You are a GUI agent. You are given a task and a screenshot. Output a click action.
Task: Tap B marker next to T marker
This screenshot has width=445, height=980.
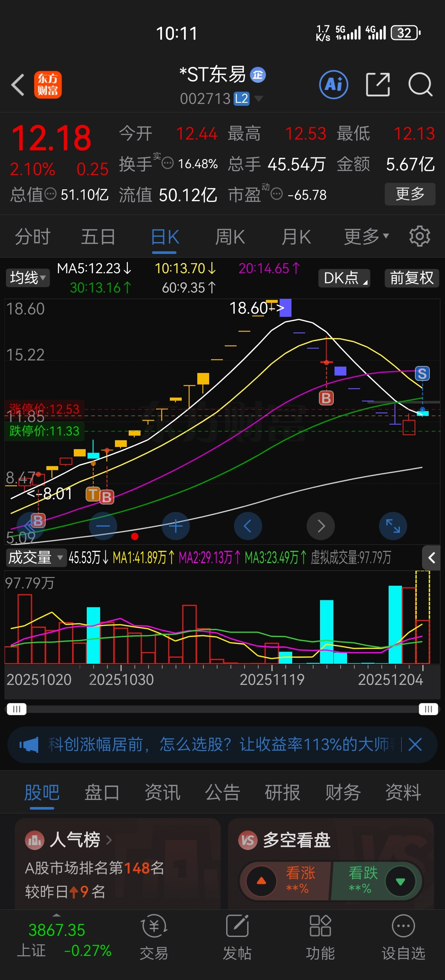click(x=107, y=497)
